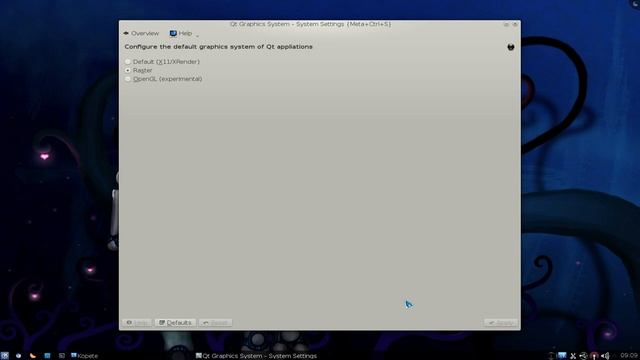Image resolution: width=640 pixels, height=360 pixels.
Task: Click the clock in the panel
Action: point(629,356)
